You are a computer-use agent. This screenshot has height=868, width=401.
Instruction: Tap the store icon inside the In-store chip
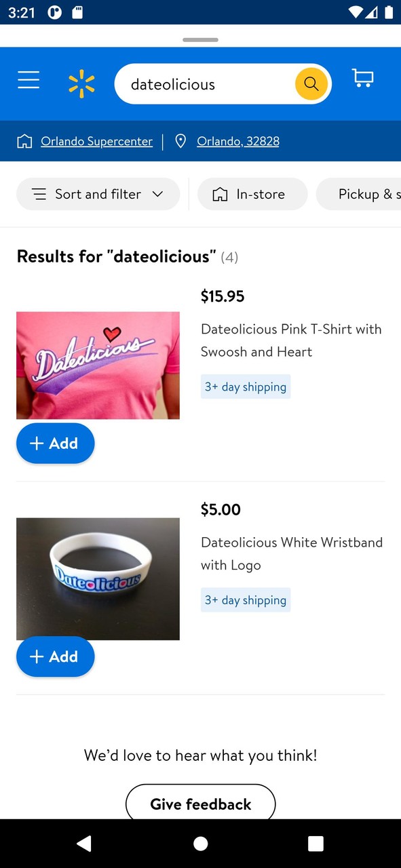[x=219, y=194]
